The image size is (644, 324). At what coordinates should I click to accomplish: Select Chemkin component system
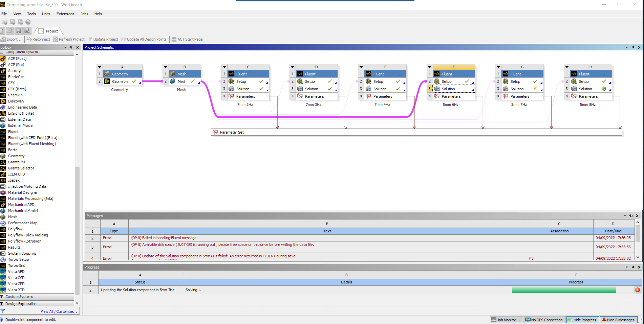pos(15,95)
